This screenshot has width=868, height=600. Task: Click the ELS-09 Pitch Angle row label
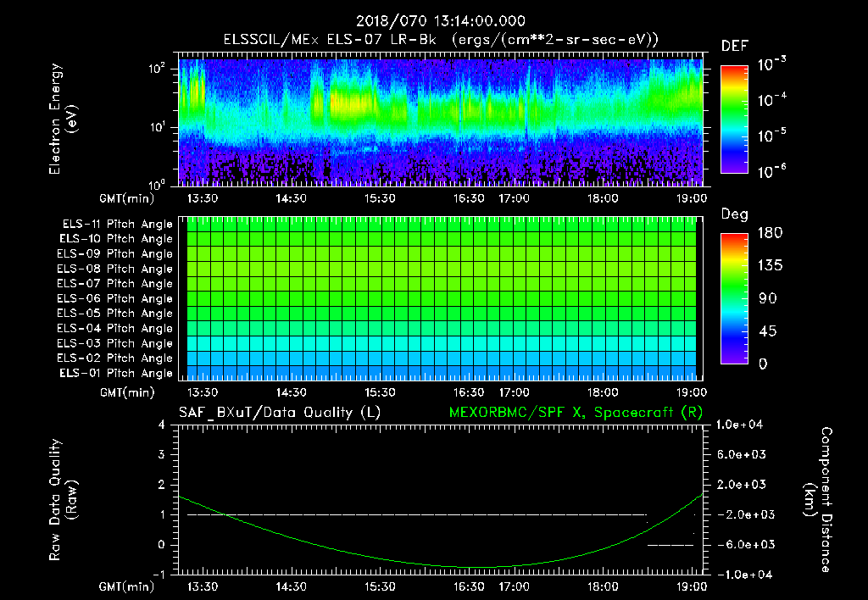tap(115, 254)
